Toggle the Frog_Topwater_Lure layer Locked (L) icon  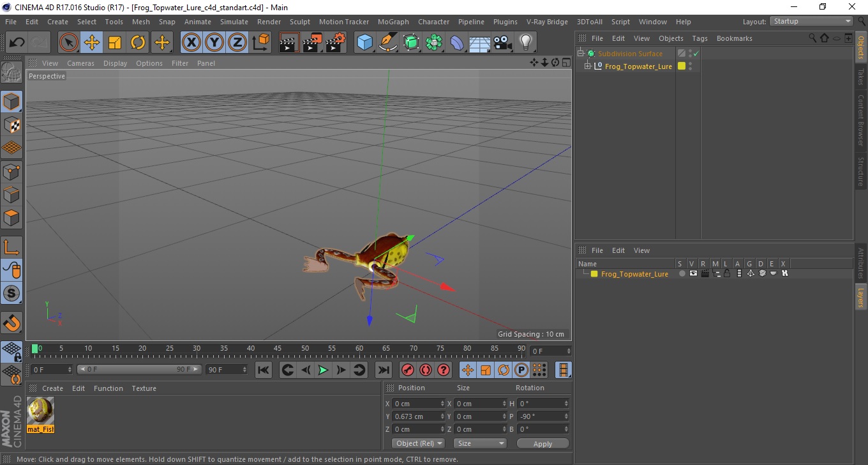tap(727, 273)
